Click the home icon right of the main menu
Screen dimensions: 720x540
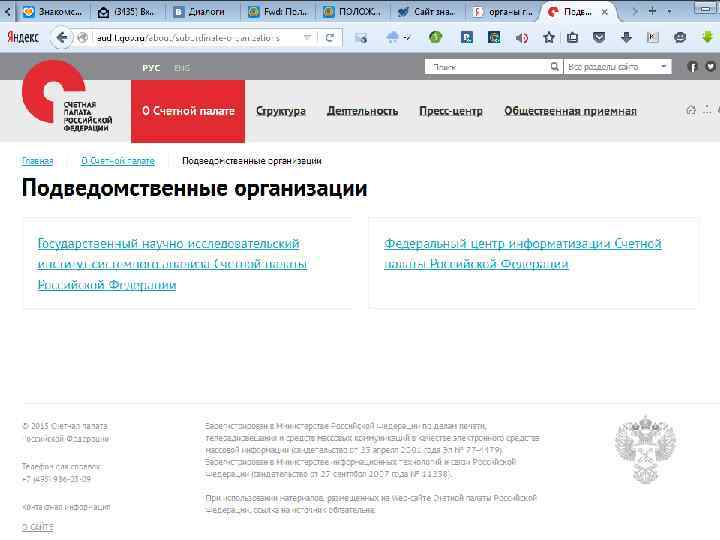(x=691, y=110)
